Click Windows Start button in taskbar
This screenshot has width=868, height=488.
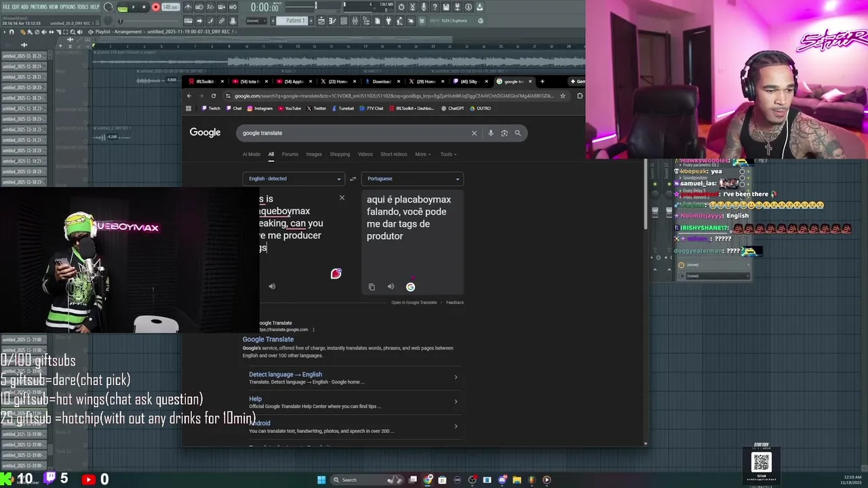[x=321, y=480]
